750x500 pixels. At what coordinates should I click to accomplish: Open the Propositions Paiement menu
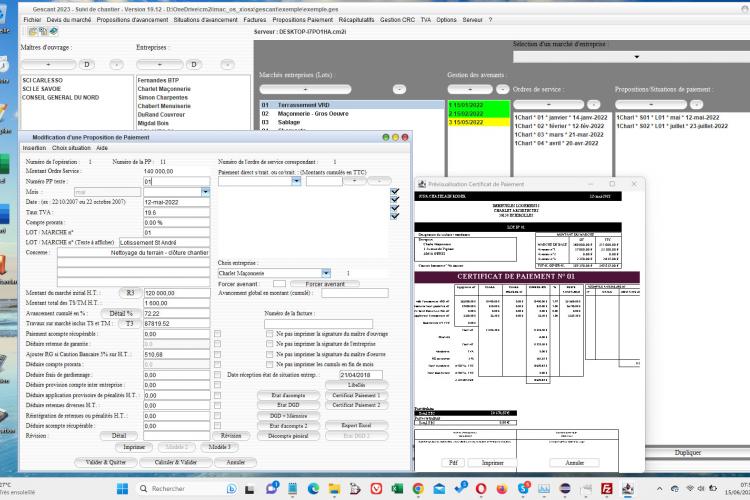[x=302, y=20]
